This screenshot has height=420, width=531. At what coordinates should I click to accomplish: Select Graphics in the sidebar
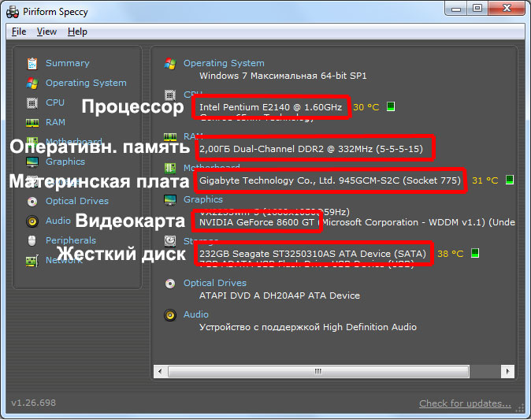65,162
